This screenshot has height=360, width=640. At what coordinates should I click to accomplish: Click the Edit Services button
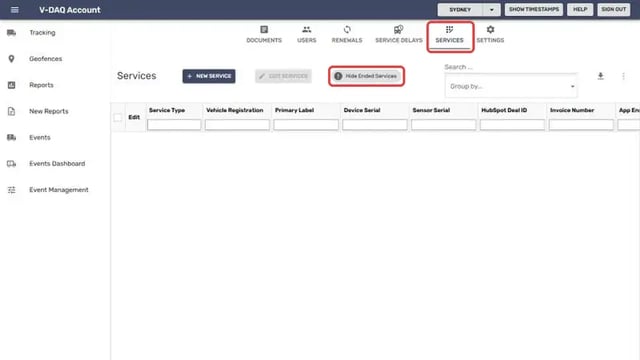(x=283, y=76)
